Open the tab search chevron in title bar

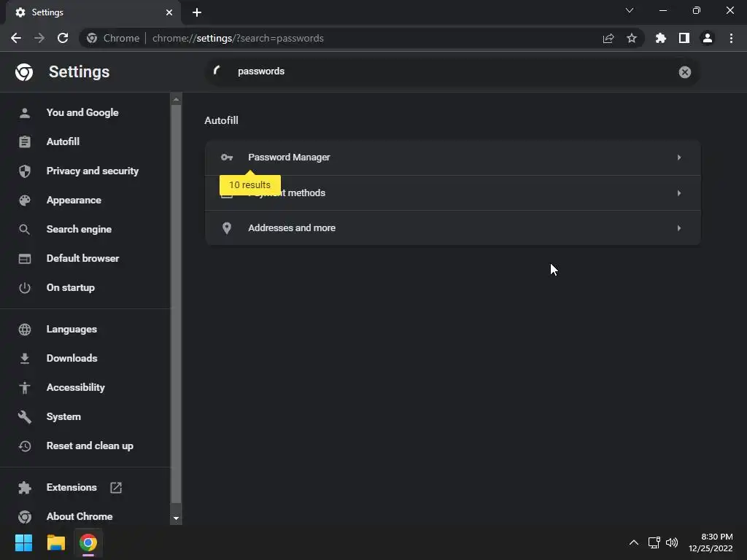(630, 10)
